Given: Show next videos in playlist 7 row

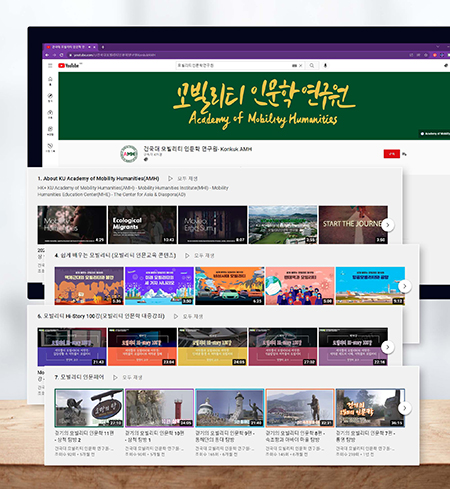Looking at the screenshot, I should (x=405, y=408).
